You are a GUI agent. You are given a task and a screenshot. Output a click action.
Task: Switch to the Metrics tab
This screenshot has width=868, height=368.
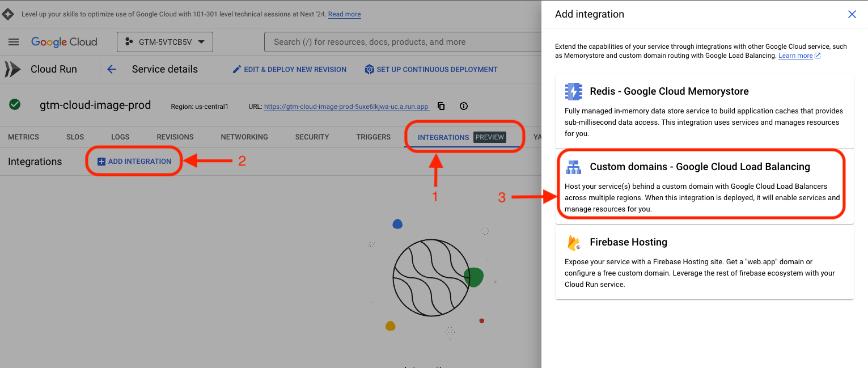[24, 137]
